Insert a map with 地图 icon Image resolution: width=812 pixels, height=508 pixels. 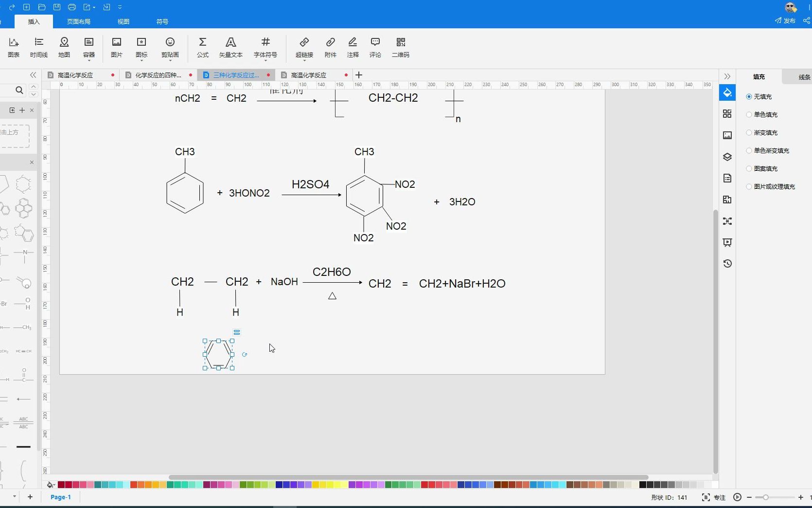(x=64, y=48)
